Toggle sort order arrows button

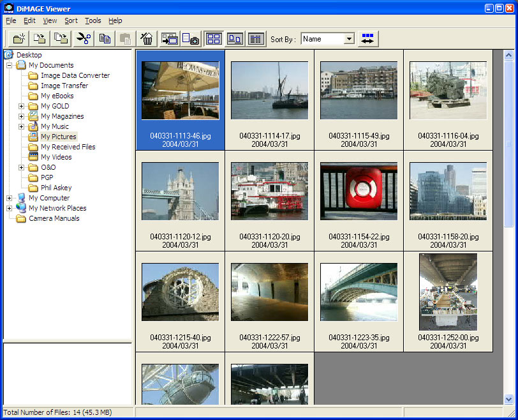[367, 39]
